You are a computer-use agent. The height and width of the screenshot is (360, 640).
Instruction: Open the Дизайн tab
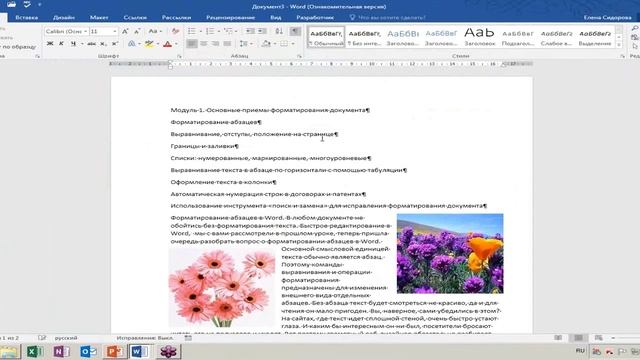click(64, 18)
